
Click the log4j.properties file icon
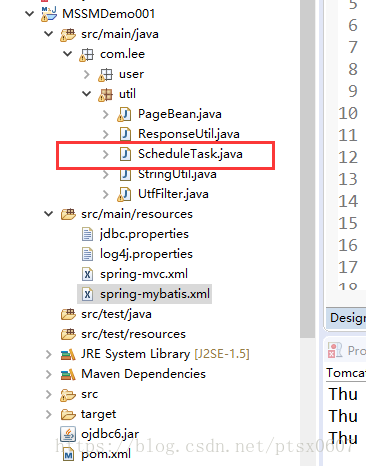point(87,254)
